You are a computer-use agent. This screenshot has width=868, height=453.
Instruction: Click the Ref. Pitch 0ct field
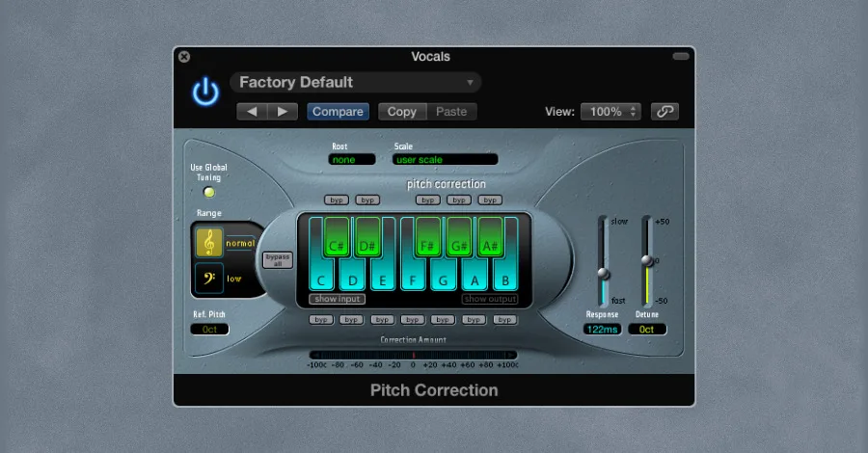point(210,329)
